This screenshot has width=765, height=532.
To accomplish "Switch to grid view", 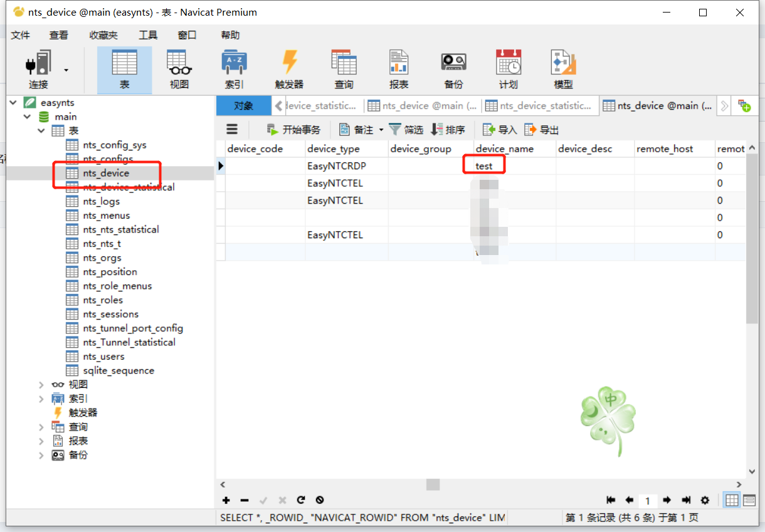I will pyautogui.click(x=732, y=500).
